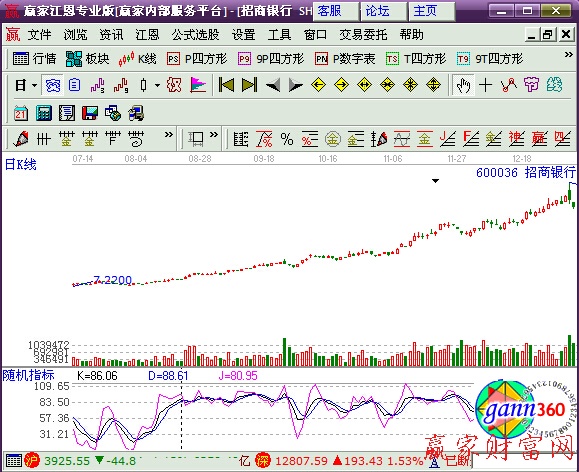Open the 9T四方形 tool
Viewport: 579px width, 472px height.
[x=490, y=59]
